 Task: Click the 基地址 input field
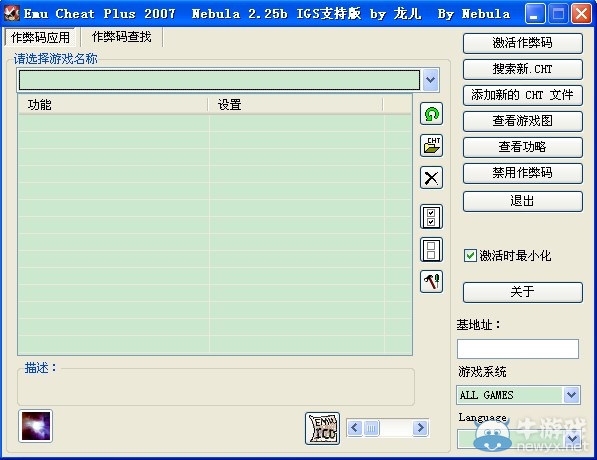click(518, 348)
